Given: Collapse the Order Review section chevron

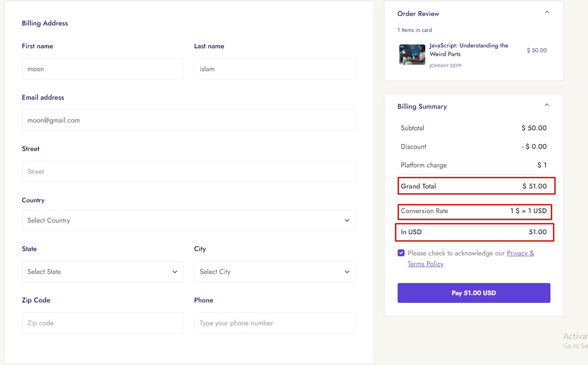Looking at the screenshot, I should 547,13.
